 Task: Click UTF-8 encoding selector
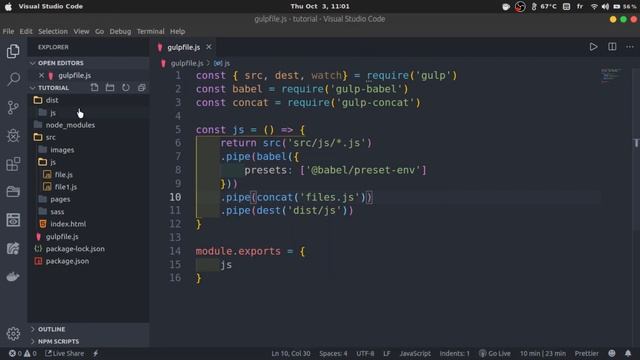(x=365, y=353)
